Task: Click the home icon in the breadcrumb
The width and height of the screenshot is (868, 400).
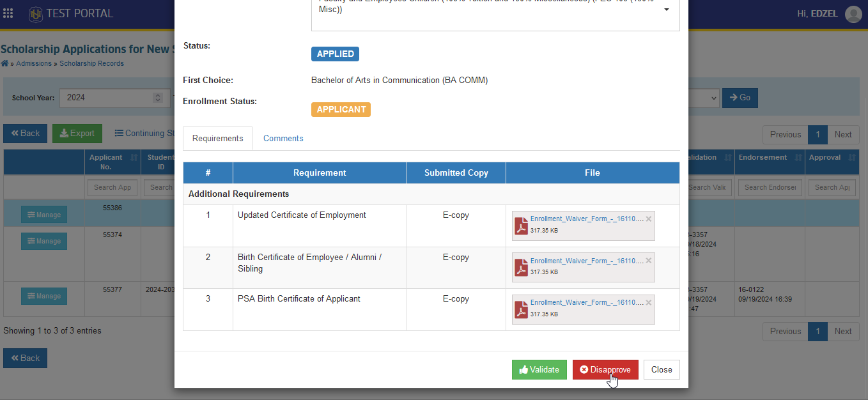Action: click(4, 63)
